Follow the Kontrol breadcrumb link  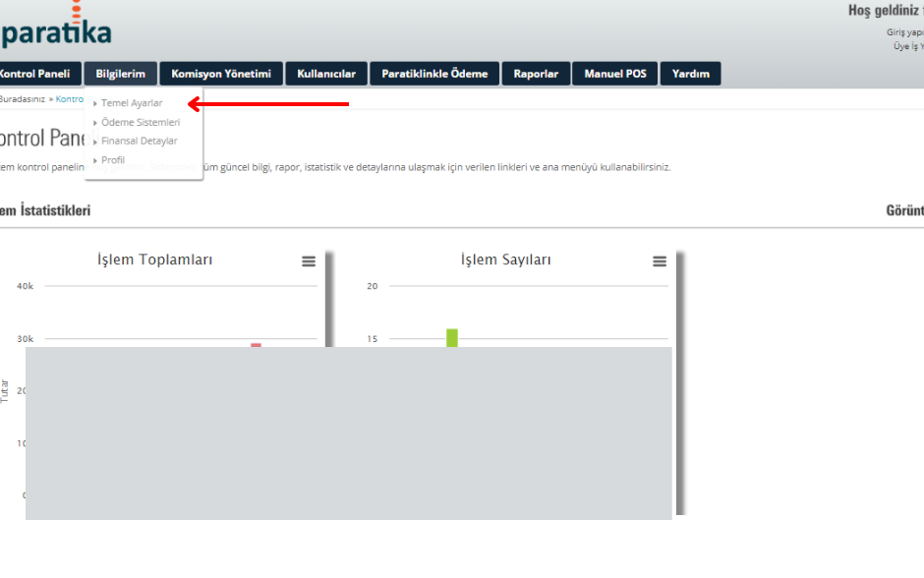pos(69,99)
